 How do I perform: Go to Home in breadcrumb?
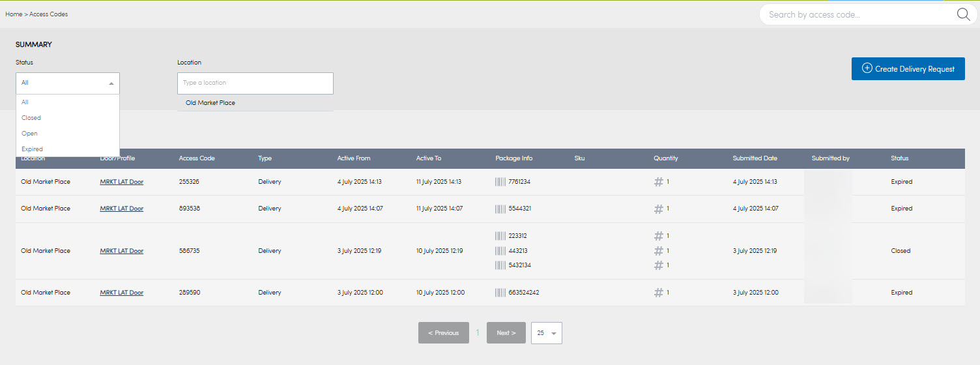[x=14, y=14]
